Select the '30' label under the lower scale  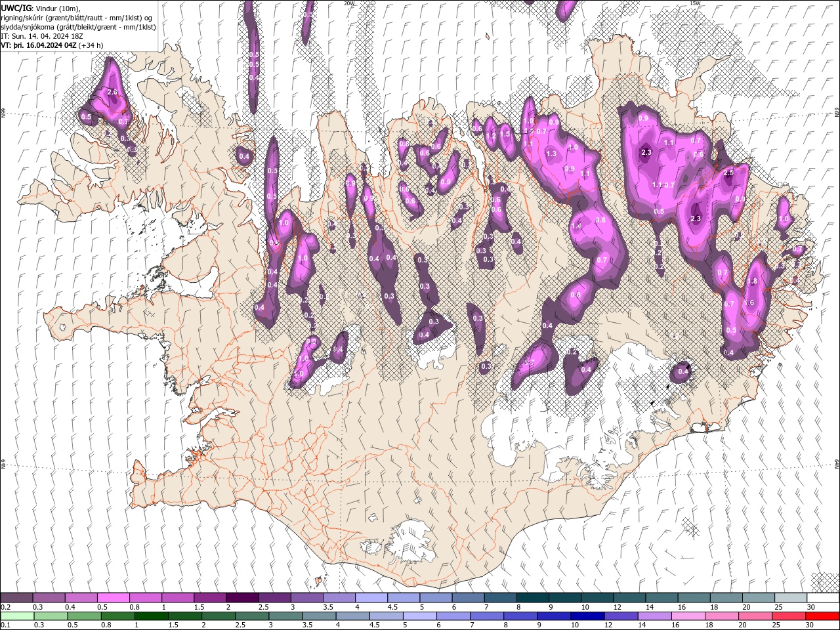(x=808, y=625)
